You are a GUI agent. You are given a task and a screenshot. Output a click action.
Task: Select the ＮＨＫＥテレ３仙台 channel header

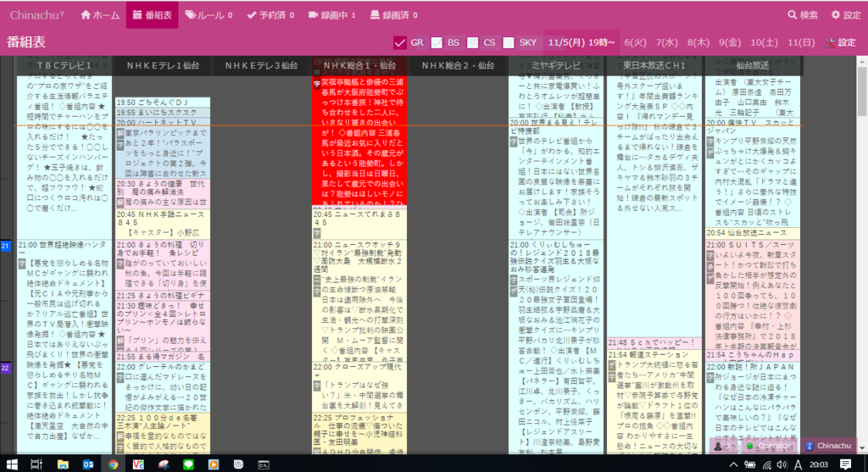(x=261, y=65)
